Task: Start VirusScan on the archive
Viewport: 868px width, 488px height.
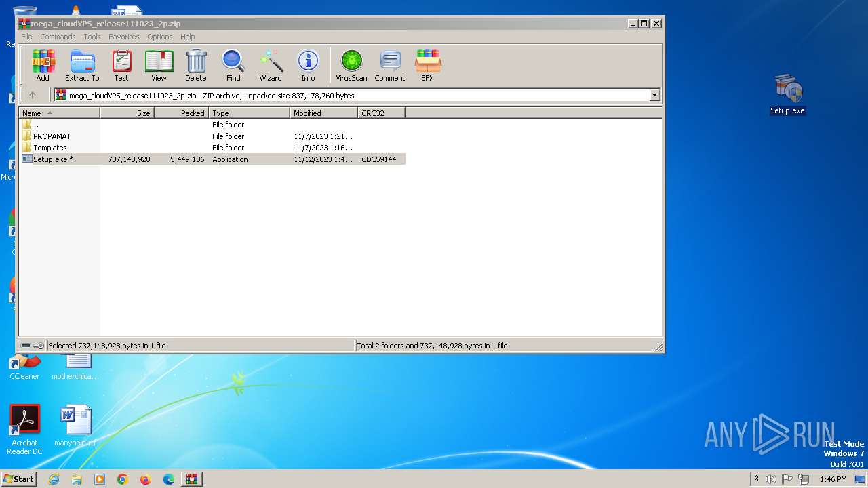Action: (351, 66)
